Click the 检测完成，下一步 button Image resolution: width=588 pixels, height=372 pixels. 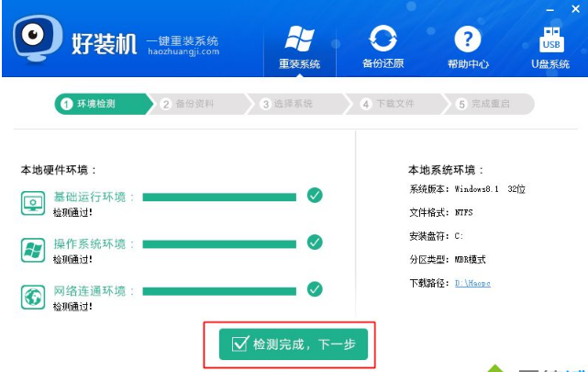[x=294, y=344]
